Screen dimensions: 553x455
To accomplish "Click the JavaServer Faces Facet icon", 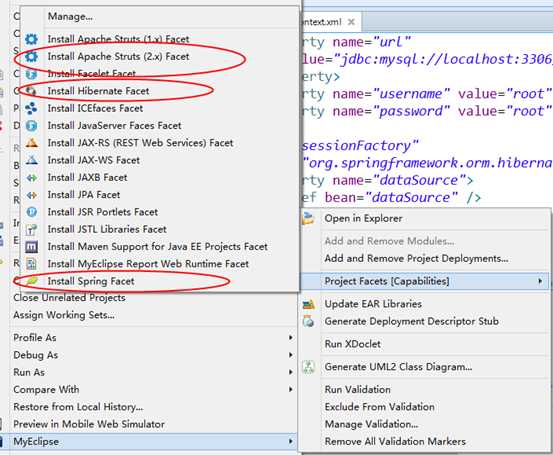I will [x=31, y=125].
